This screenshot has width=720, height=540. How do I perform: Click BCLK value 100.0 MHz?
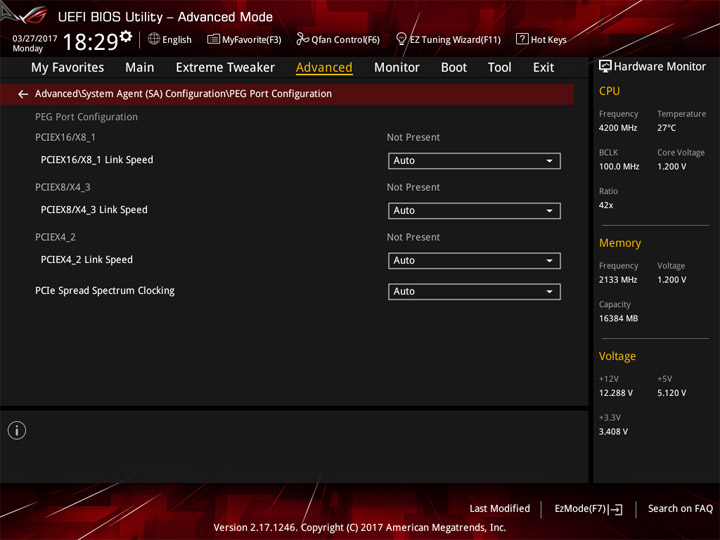coord(619,167)
